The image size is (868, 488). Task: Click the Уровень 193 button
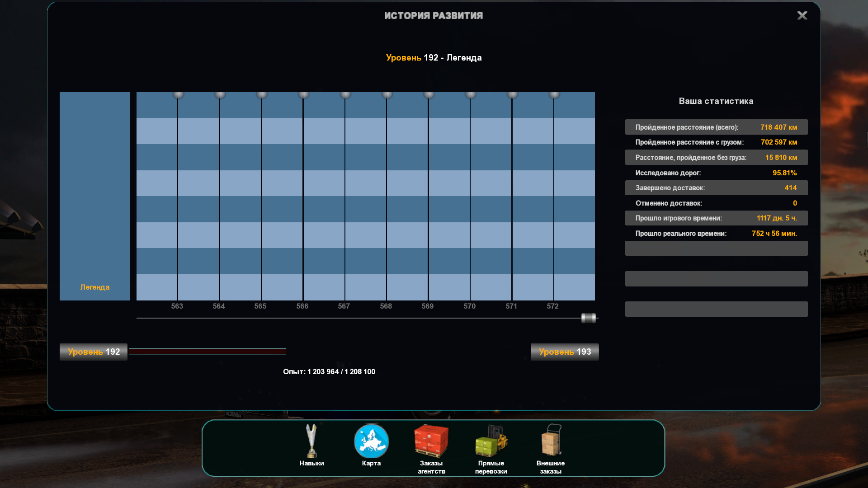565,352
